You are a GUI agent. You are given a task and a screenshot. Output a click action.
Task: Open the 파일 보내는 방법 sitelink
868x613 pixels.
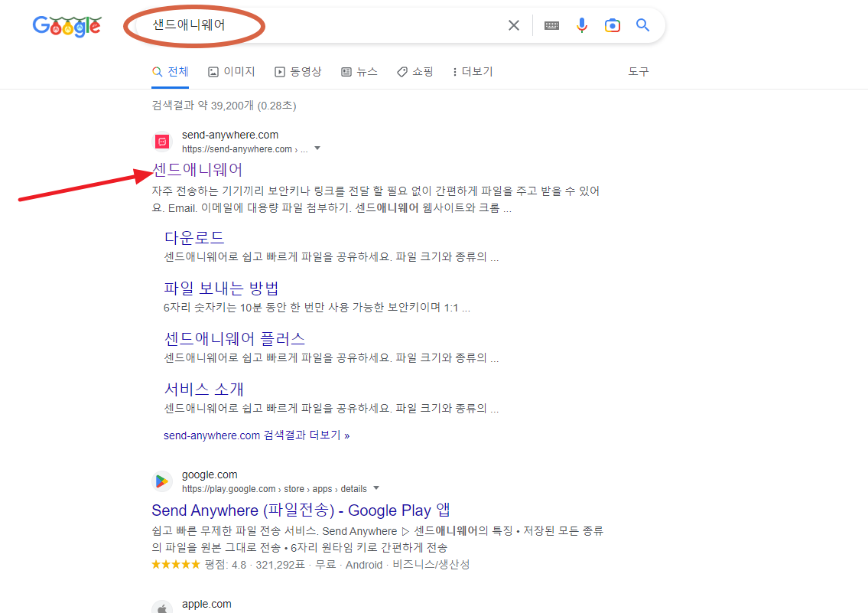coord(222,288)
